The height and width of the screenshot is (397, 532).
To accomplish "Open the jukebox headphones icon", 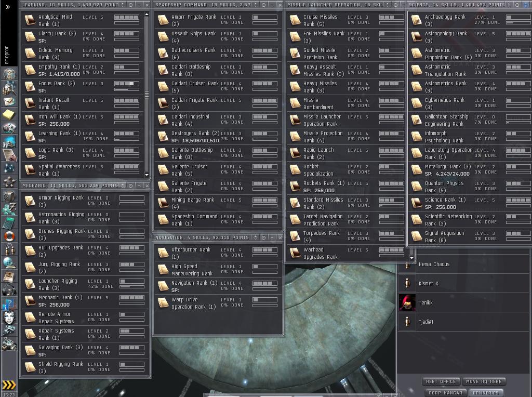I will pos(9,290).
